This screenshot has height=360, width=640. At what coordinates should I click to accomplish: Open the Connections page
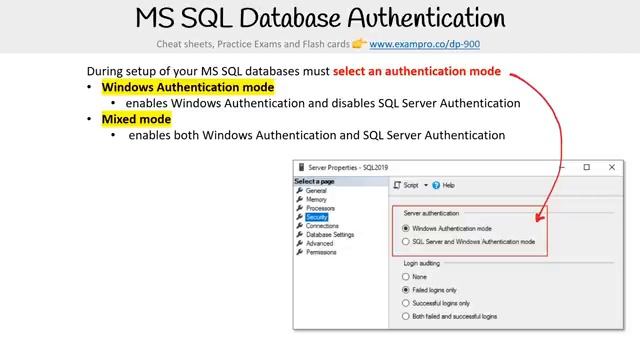pyautogui.click(x=322, y=226)
